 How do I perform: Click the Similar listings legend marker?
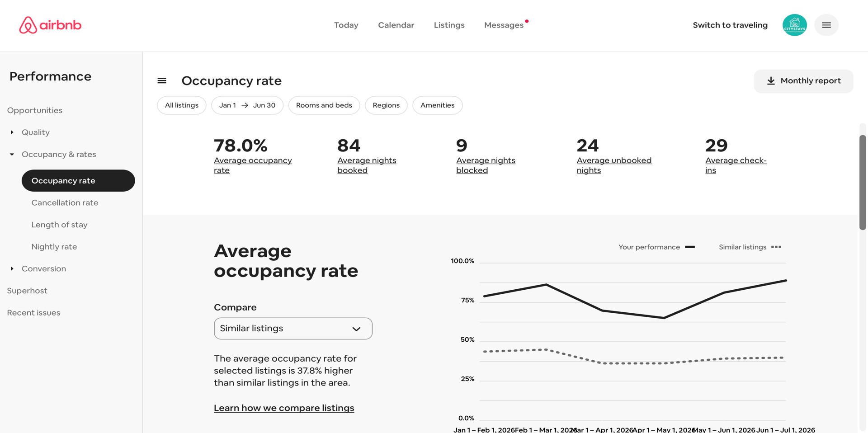[776, 247]
